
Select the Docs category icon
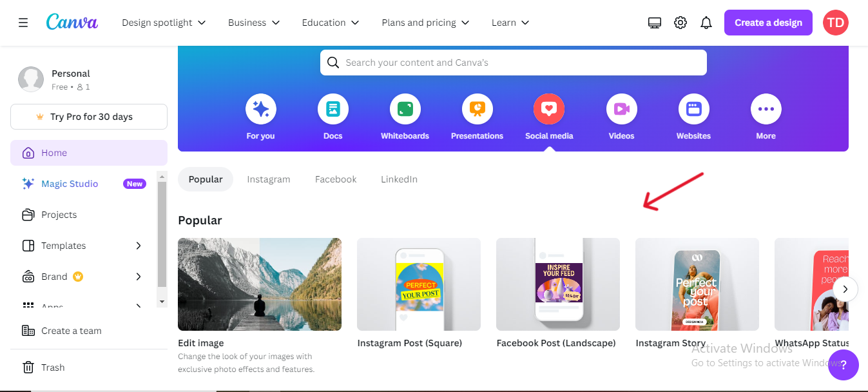tap(333, 109)
